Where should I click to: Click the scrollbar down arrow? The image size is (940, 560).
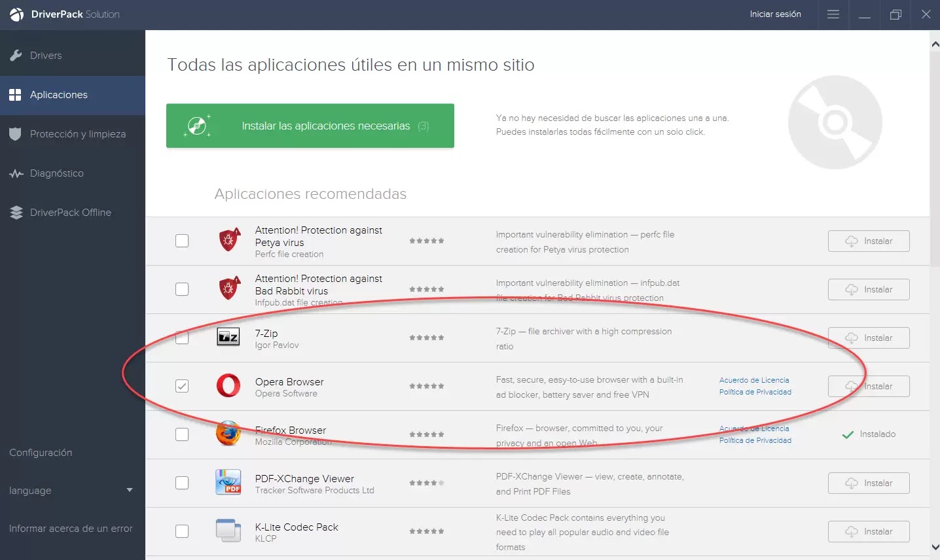[935, 547]
